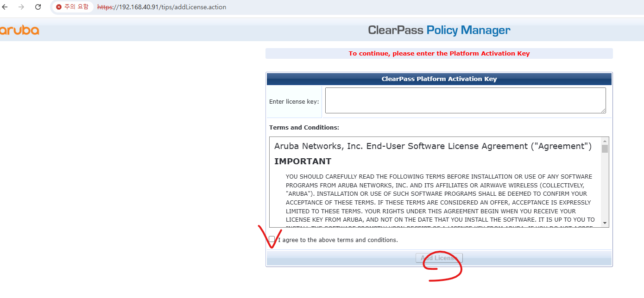Click scroll up arrow of terms box
This screenshot has height=298, width=644.
click(605, 141)
